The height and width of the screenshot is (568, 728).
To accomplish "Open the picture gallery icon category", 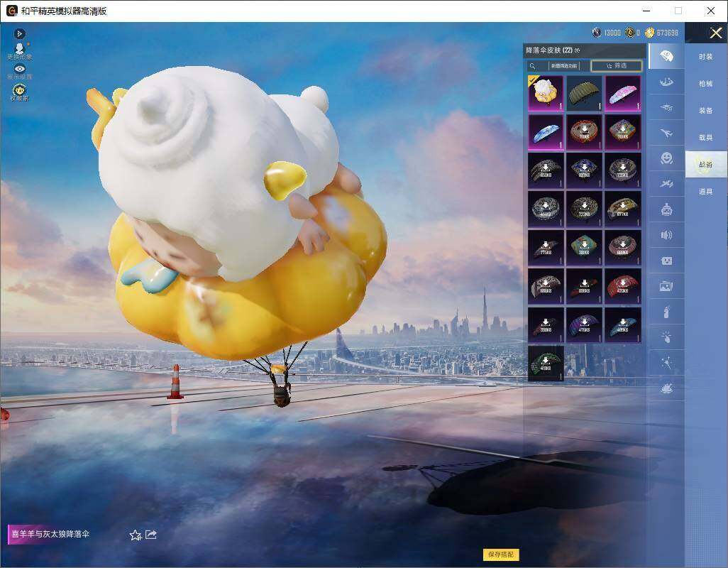I will pos(666,287).
